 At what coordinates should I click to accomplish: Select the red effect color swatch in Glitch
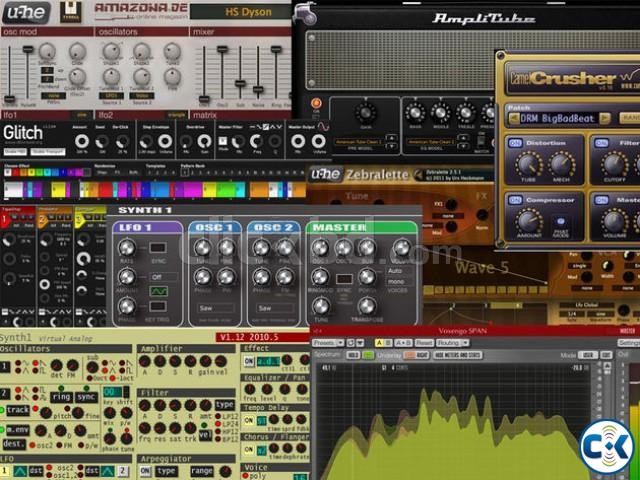click(x=16, y=173)
